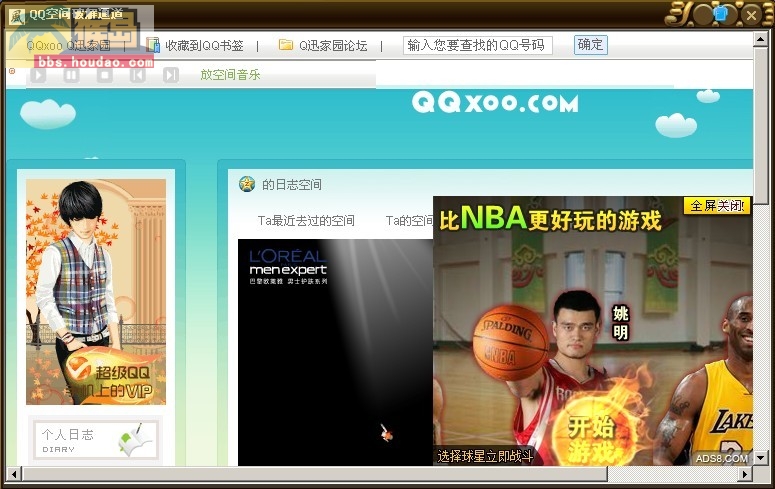Click the horizontal scrollbar right arrow

pos(745,475)
